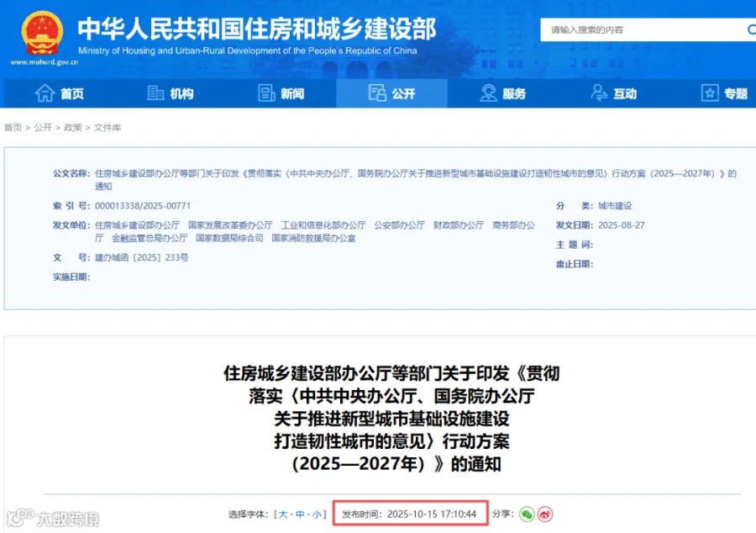Viewport: 756px width, 533px height.
Task: Share via WeChat icon
Action: tap(527, 515)
